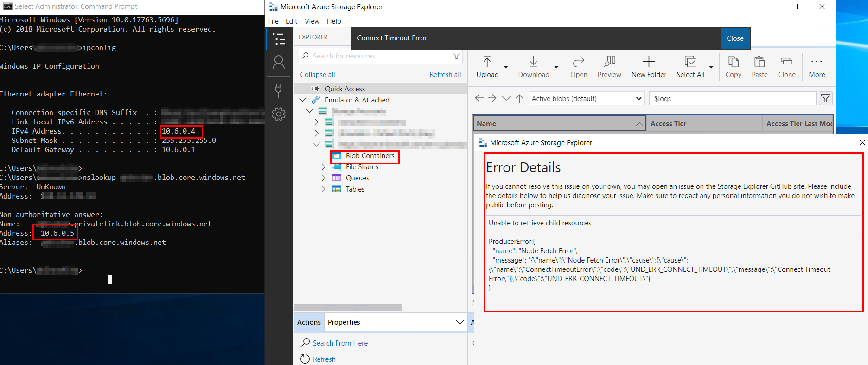Image resolution: width=868 pixels, height=365 pixels.
Task: Open the Connect plug icon
Action: 278,90
